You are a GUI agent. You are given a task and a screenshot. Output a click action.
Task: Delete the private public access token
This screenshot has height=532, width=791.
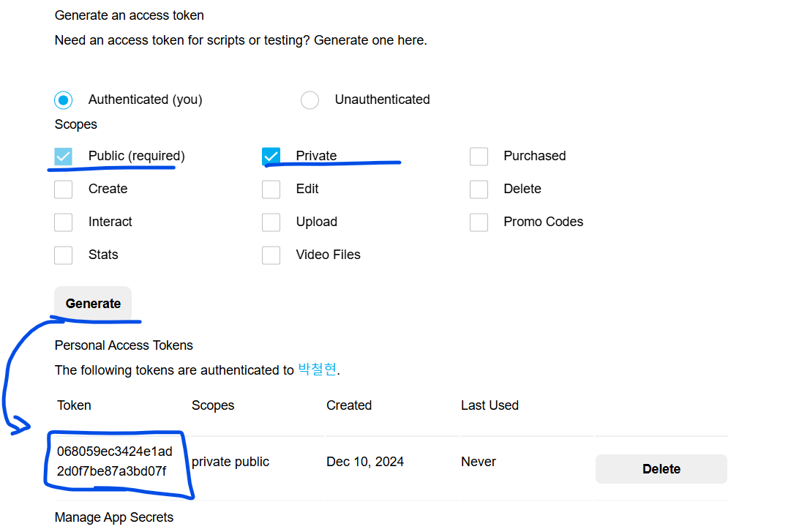(x=661, y=469)
